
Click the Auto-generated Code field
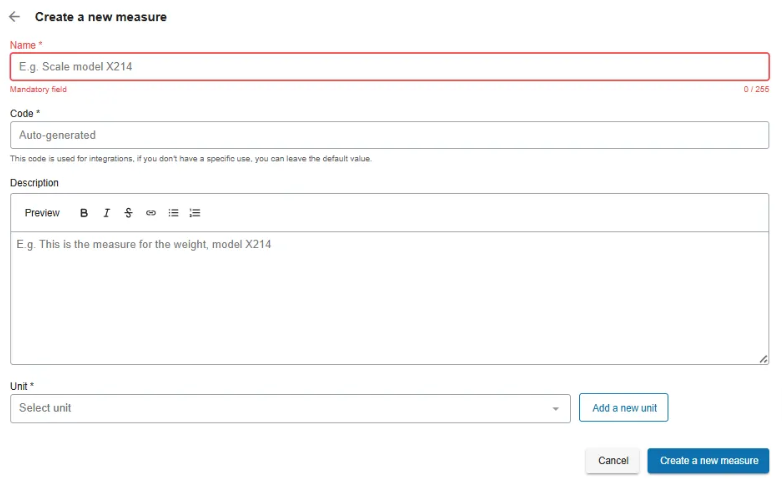(x=389, y=135)
